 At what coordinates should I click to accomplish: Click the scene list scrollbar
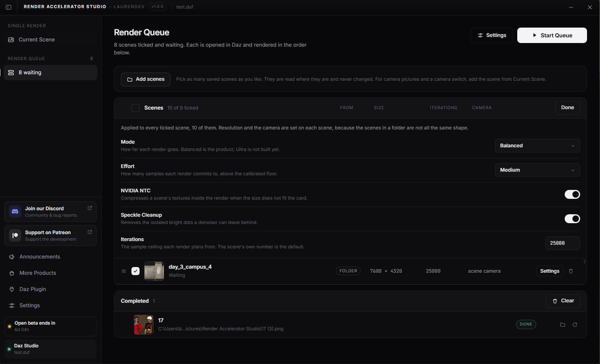click(585, 262)
